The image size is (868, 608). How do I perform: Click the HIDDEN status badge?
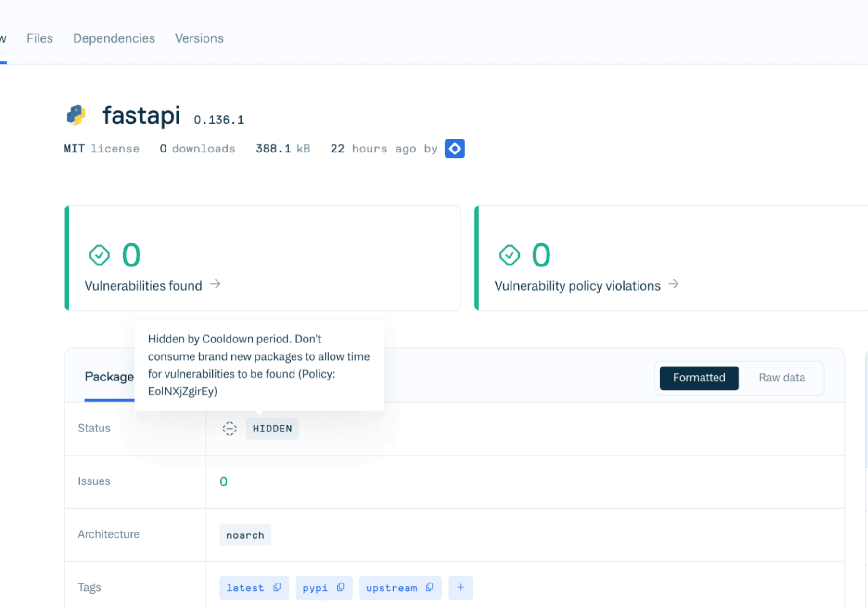tap(272, 429)
